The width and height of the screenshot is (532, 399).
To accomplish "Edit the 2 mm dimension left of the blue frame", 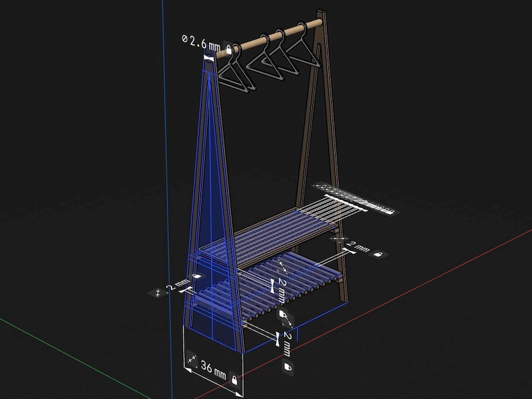I will pos(178,286).
